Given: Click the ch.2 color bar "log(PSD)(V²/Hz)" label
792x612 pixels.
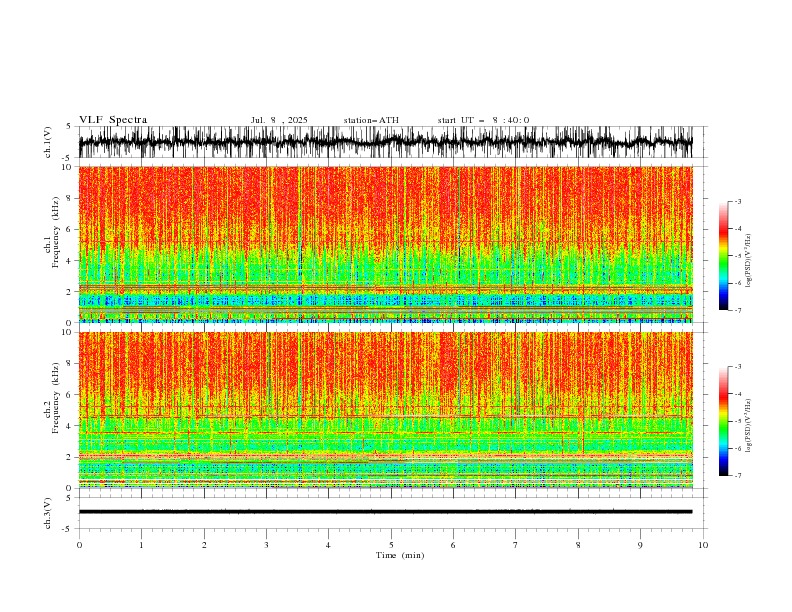Looking at the screenshot, I should (x=748, y=426).
